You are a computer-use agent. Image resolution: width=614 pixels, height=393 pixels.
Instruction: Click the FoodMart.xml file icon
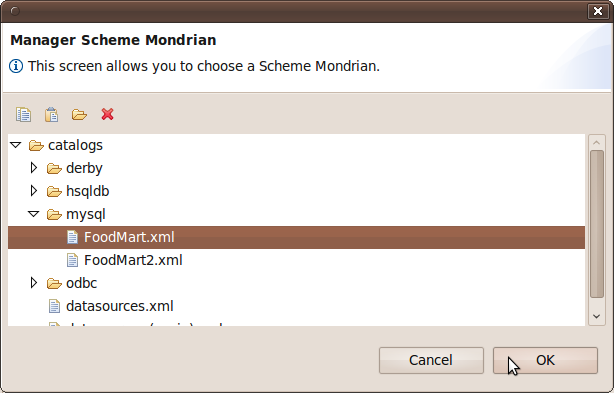[x=72, y=237]
